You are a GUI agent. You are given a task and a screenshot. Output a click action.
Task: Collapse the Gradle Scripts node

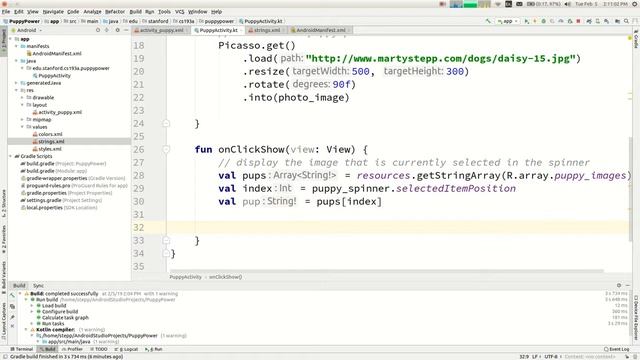pyautogui.click(x=11, y=156)
